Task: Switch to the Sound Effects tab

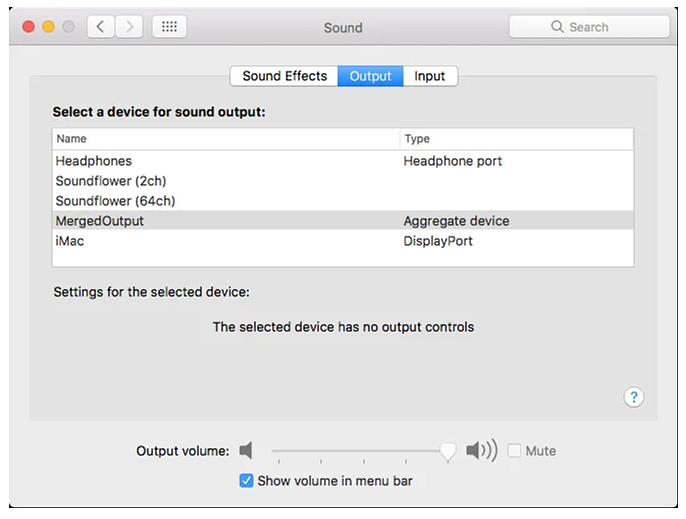Action: coord(284,76)
